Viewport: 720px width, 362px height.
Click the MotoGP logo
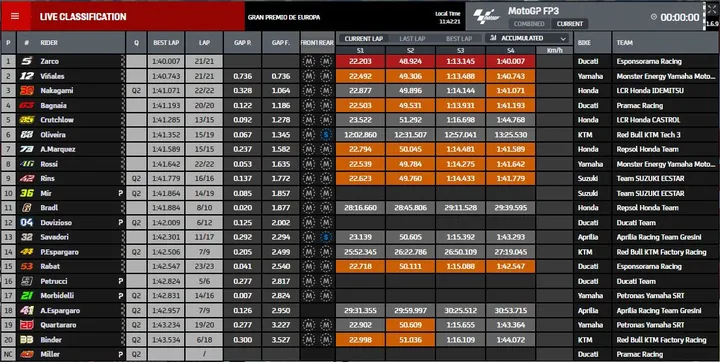(487, 17)
